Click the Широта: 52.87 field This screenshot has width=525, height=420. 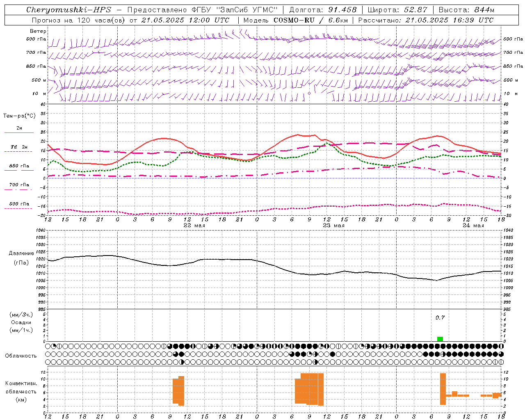[x=397, y=10]
